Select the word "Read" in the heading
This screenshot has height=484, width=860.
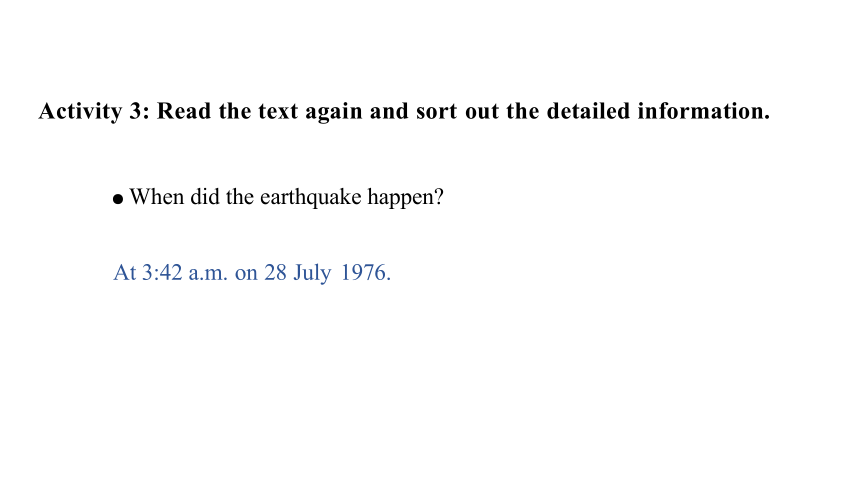[x=184, y=111]
